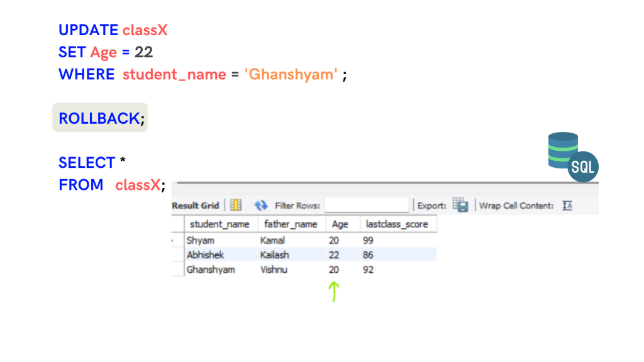The image size is (644, 362).
Task: Click the student_name column header
Action: [x=219, y=224]
